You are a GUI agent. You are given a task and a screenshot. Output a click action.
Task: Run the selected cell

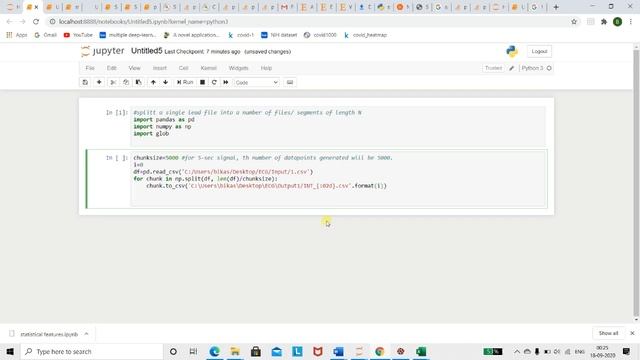pyautogui.click(x=184, y=82)
